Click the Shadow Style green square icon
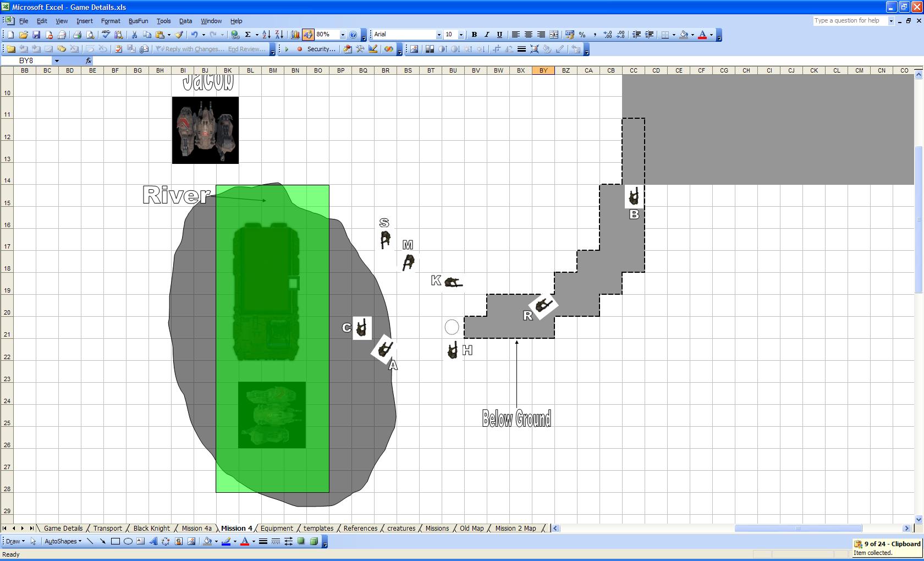924x561 pixels. click(x=301, y=541)
